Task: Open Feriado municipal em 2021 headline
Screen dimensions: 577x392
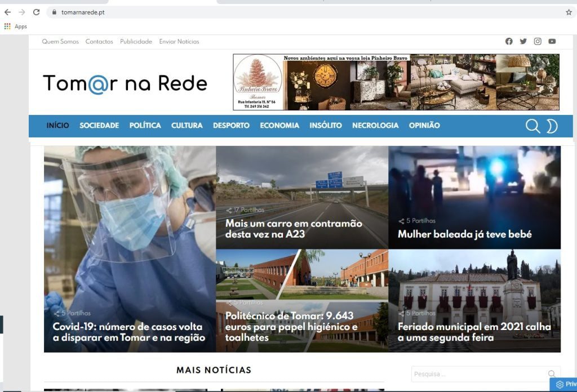Action: [474, 332]
